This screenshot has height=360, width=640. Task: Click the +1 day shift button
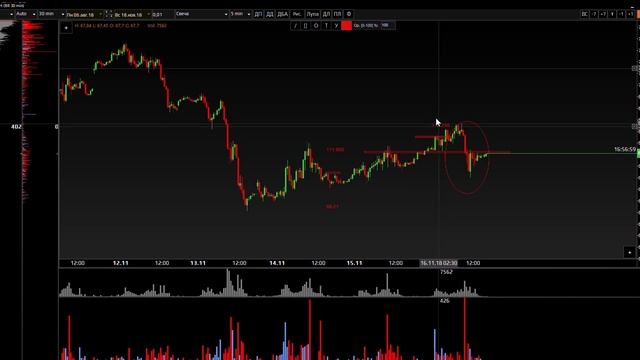point(631,14)
